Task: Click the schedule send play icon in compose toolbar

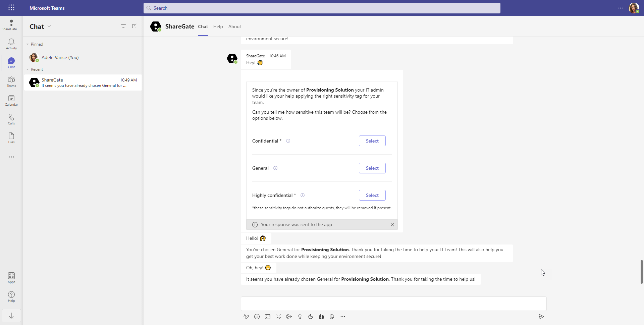Action: pyautogui.click(x=289, y=317)
